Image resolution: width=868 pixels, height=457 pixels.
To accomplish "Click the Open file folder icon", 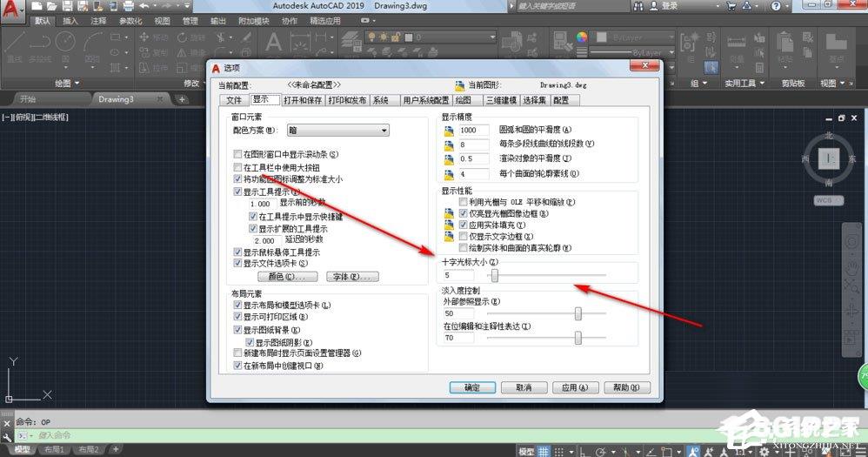I will pyautogui.click(x=51, y=6).
